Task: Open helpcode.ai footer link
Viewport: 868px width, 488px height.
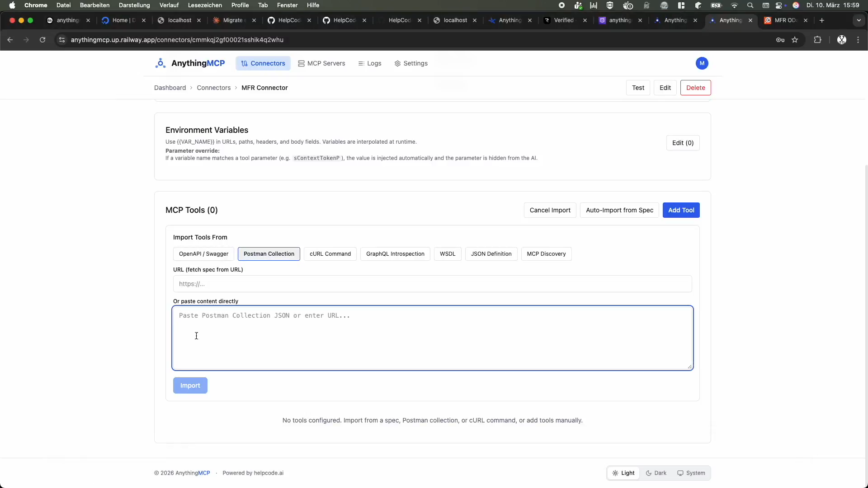Action: coord(269,473)
